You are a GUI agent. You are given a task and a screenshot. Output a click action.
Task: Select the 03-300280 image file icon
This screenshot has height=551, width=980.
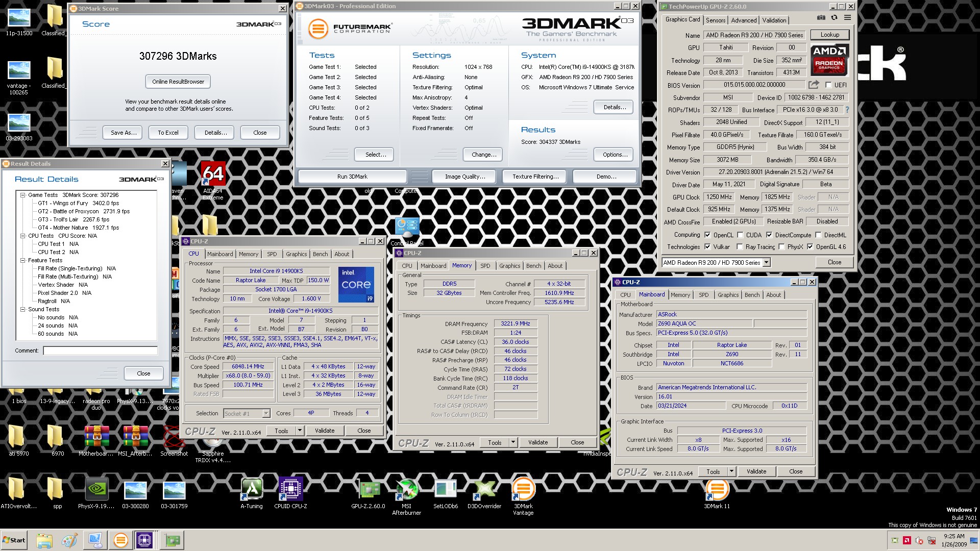pyautogui.click(x=135, y=493)
